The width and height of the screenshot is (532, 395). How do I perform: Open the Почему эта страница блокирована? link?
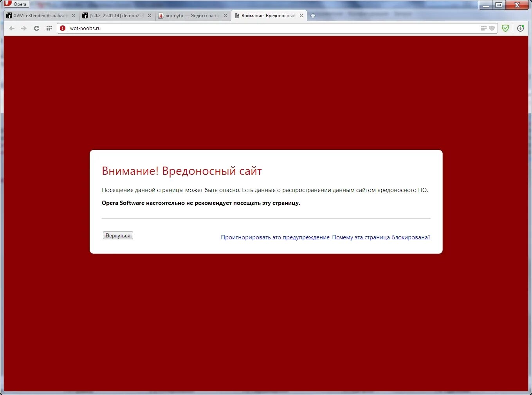(x=381, y=237)
